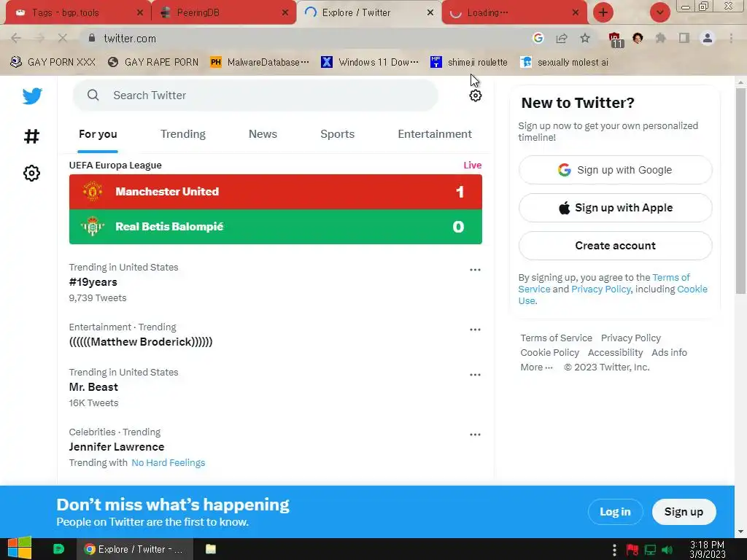This screenshot has height=560, width=747.
Task: Open a new tab with the plus button
Action: point(603,12)
